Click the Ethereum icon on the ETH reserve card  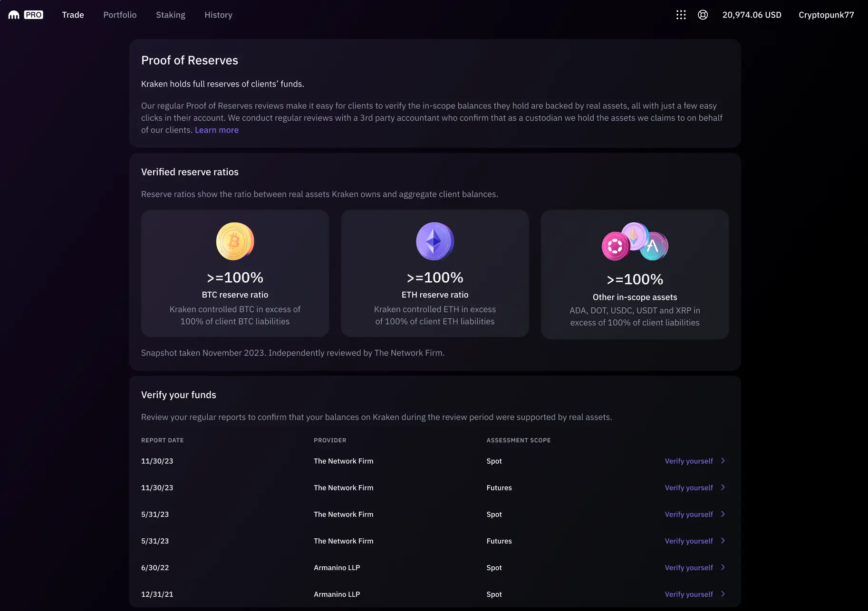(434, 241)
